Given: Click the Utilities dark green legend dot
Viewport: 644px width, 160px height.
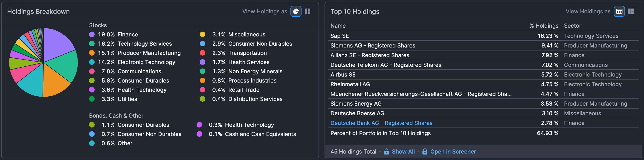Looking at the screenshot, I should tap(92, 99).
